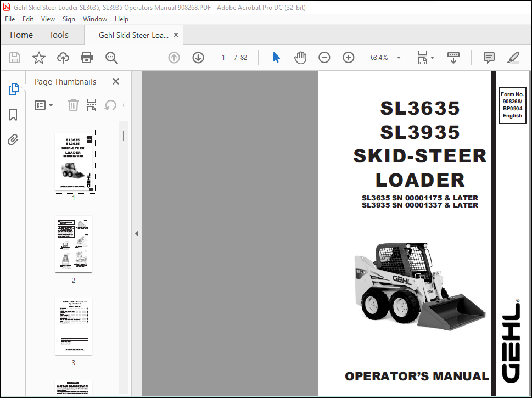This screenshot has width=532, height=398.
Task: Switch to the Home tab
Action: tap(21, 35)
